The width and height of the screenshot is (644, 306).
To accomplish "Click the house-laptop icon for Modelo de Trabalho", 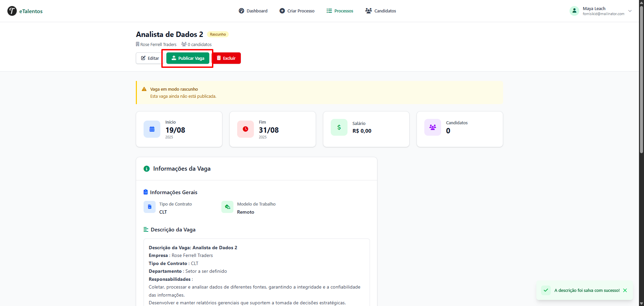I will click(227, 207).
